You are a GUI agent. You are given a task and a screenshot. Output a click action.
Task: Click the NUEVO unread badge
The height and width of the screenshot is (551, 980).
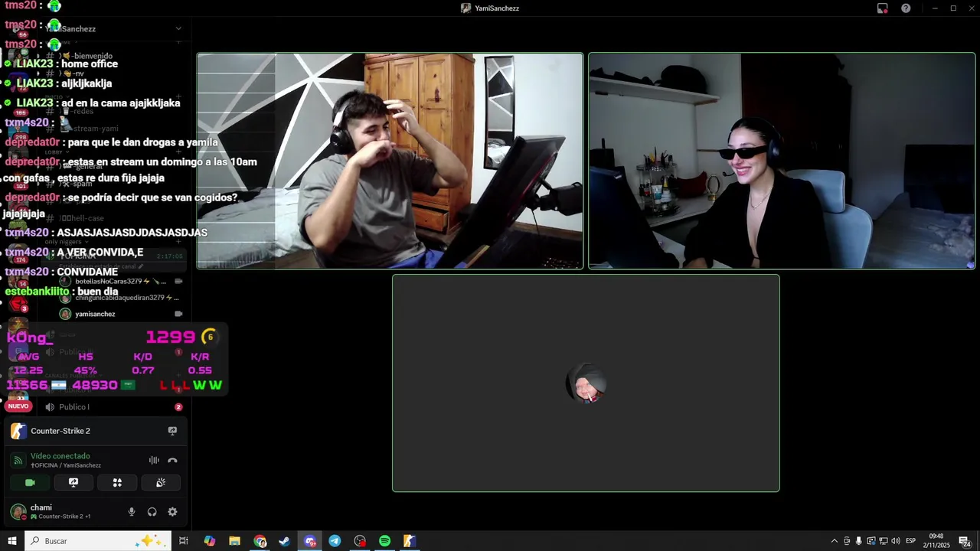click(x=18, y=406)
